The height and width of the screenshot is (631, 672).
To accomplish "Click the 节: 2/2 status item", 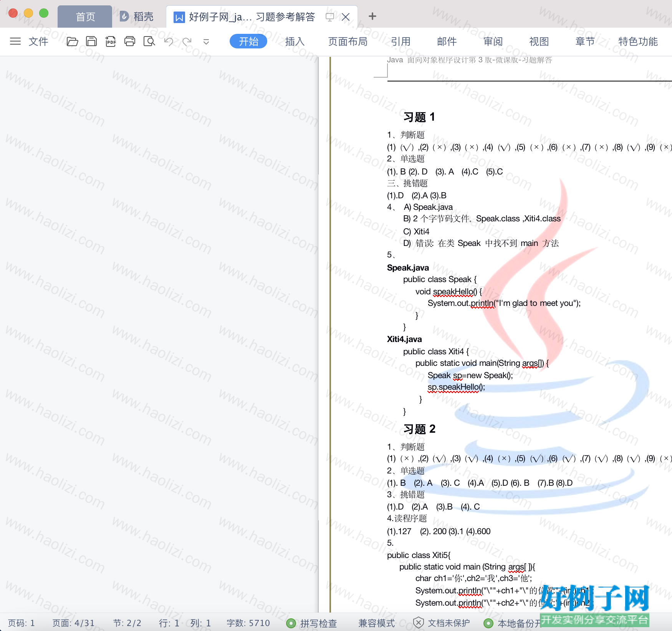I will click(127, 623).
